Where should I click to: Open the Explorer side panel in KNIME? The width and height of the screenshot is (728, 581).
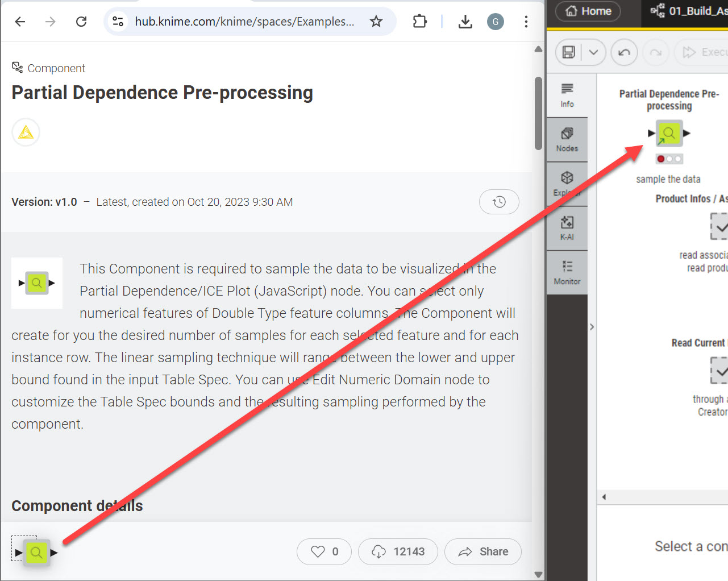(567, 184)
